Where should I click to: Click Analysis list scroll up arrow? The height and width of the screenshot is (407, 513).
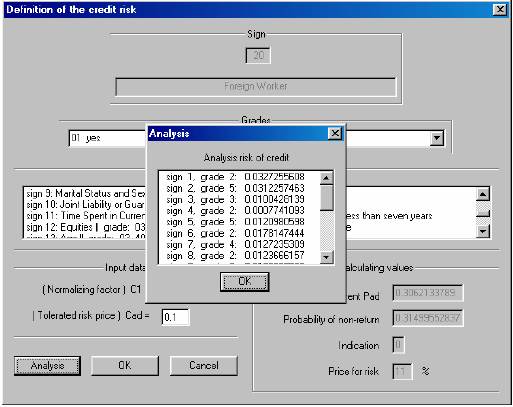coord(326,178)
